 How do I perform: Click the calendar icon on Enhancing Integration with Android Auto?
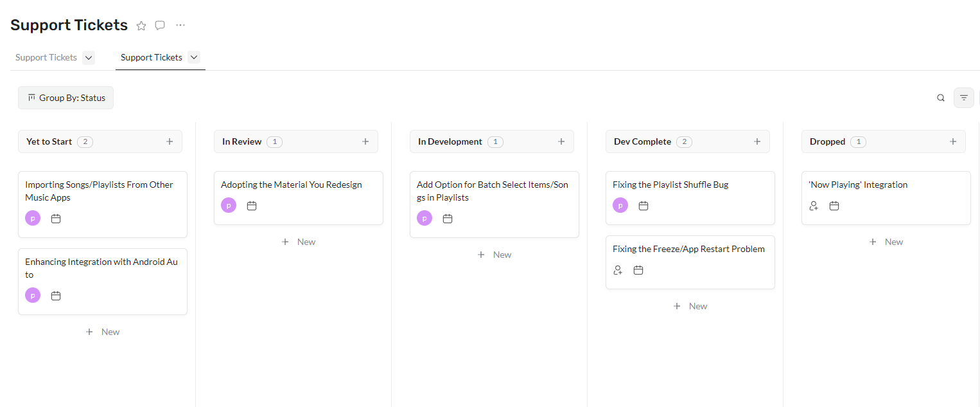click(55, 295)
